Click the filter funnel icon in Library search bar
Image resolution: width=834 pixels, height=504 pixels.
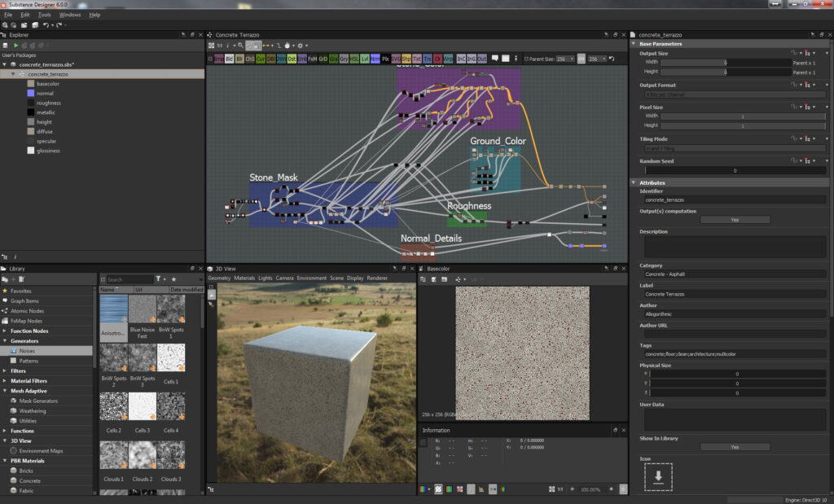(x=158, y=279)
